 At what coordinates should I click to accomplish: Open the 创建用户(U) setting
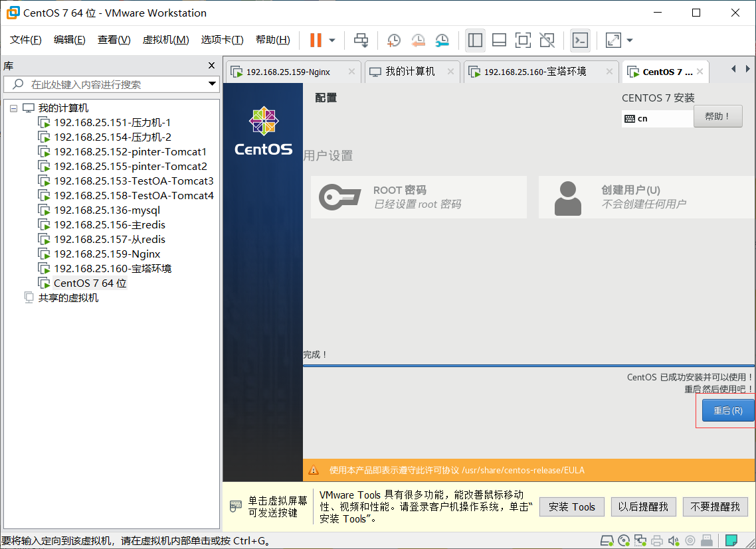pos(646,197)
